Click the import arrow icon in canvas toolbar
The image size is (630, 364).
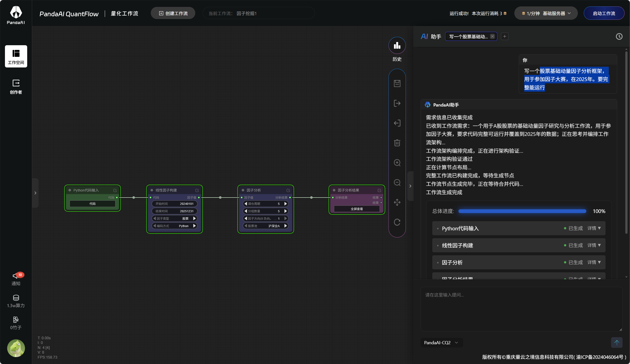pos(397,123)
